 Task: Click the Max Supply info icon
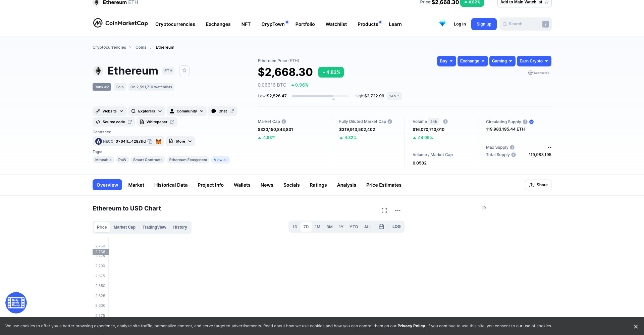point(512,147)
